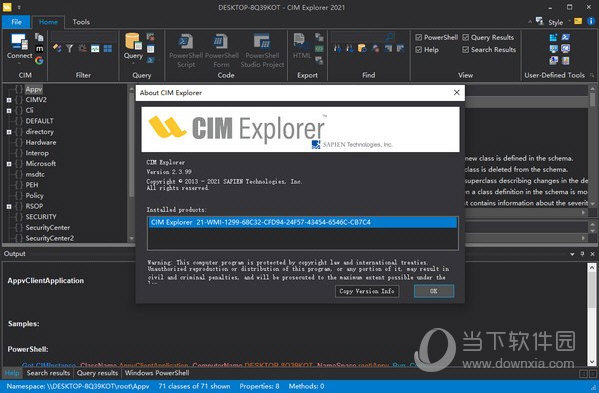599x393 pixels.
Task: Open the Style dropdown
Action: 555,22
